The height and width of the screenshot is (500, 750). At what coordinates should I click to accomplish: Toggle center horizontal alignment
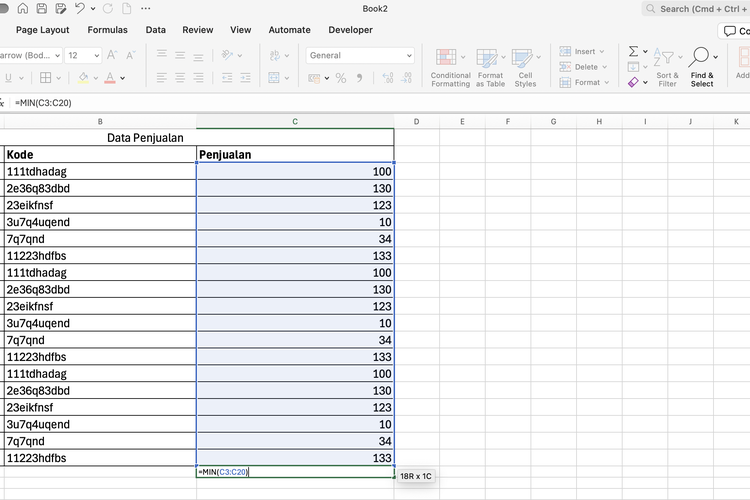click(180, 78)
